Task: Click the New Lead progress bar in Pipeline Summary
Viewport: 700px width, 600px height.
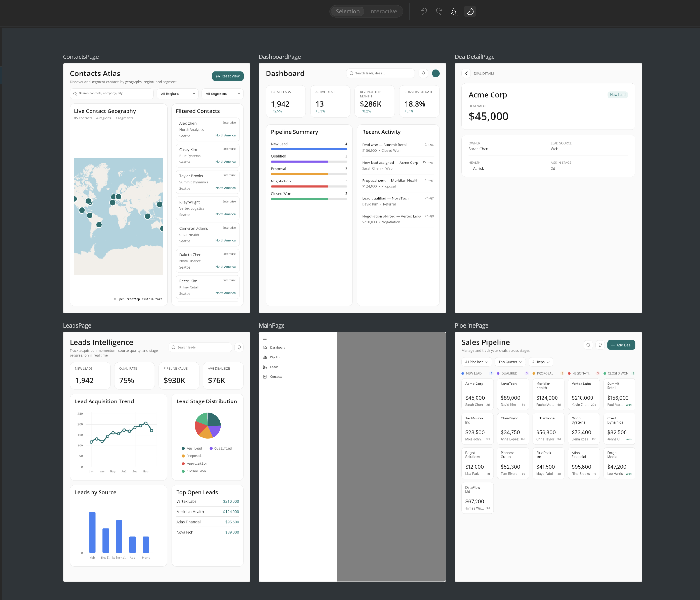Action: [309, 149]
